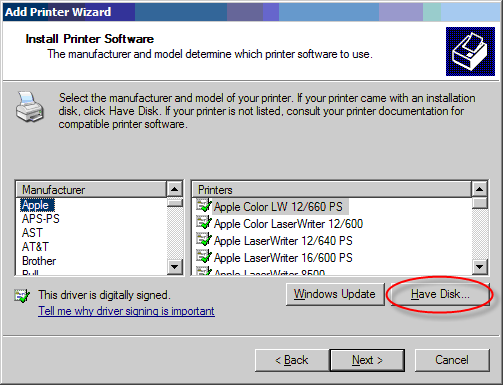
Task: Click the Have Disk... button
Action: coord(440,294)
